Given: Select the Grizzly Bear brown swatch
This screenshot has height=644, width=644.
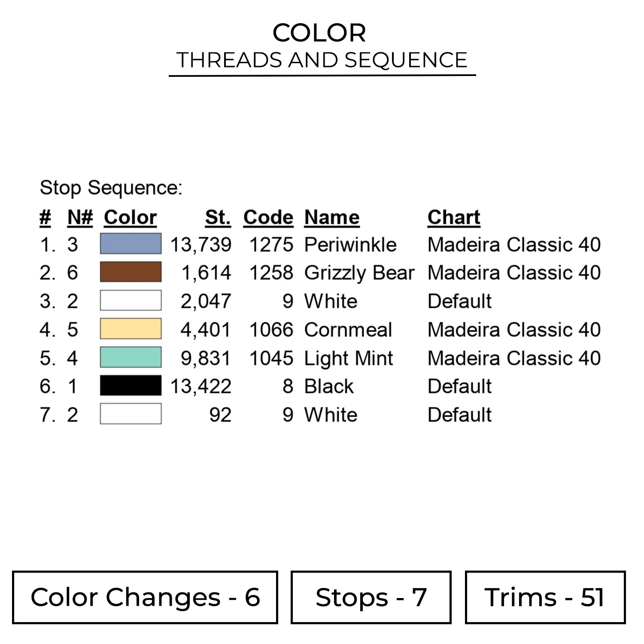Looking at the screenshot, I should click(x=131, y=272).
